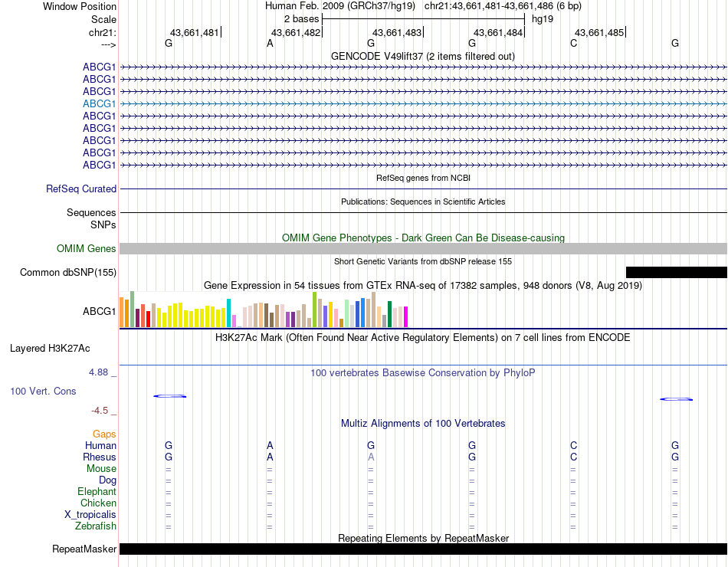Click position marker 43,661,485
The width and height of the screenshot is (728, 567).
point(599,32)
